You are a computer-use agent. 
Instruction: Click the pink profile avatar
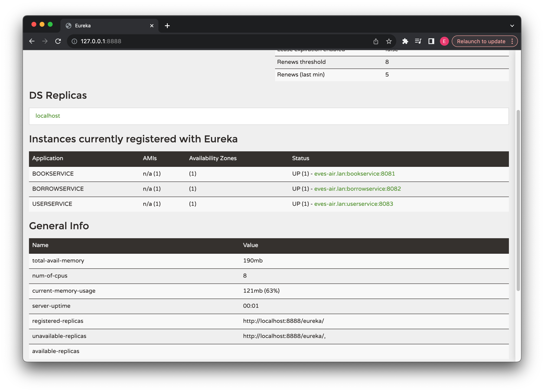pos(444,41)
